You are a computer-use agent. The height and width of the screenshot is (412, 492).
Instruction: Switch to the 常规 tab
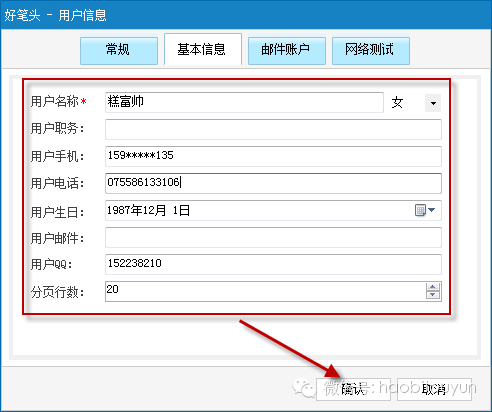[x=119, y=50]
